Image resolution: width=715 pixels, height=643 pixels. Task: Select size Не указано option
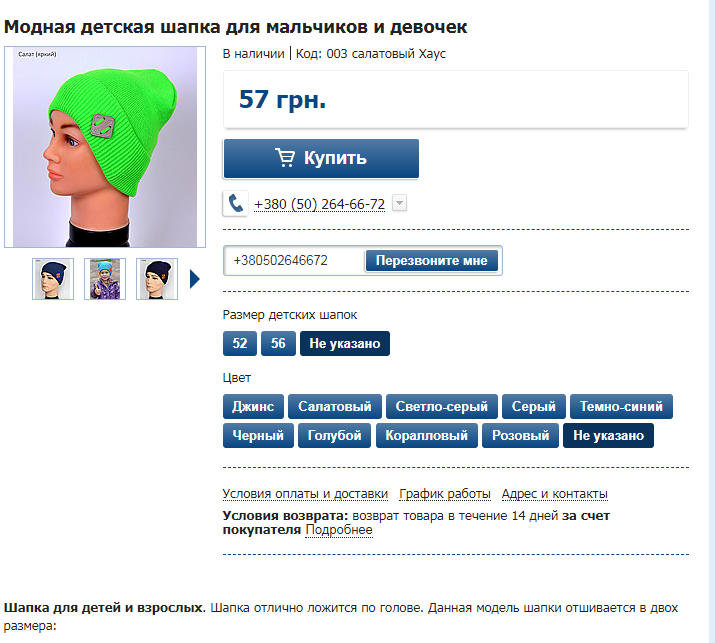(x=345, y=343)
